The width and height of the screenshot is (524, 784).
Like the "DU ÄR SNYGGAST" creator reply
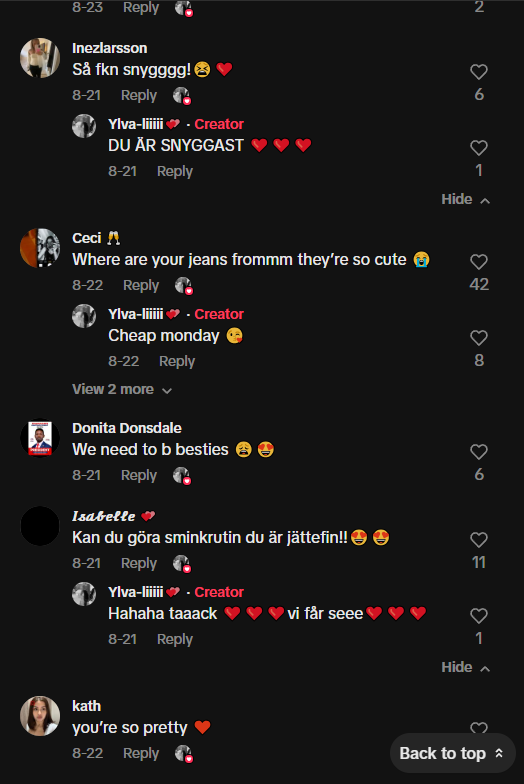pos(478,148)
